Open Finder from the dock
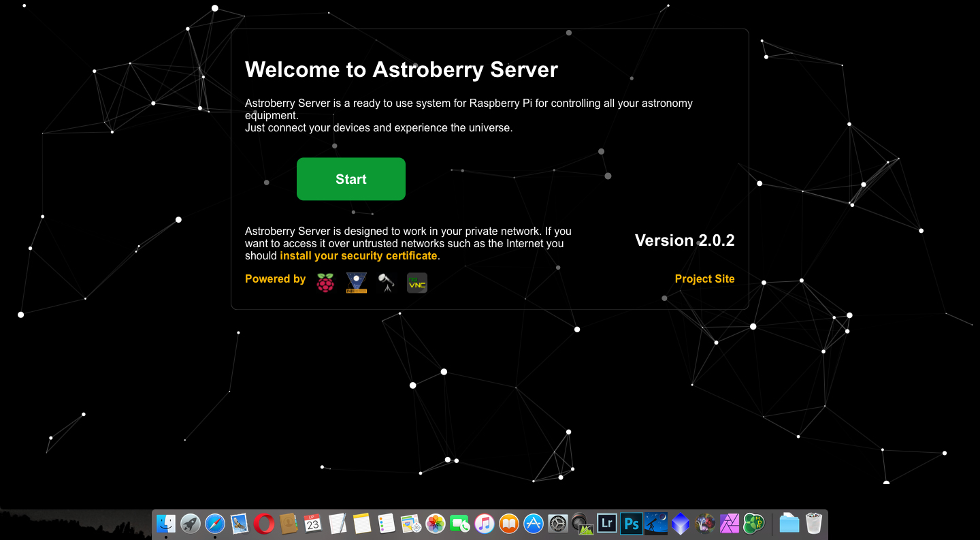Screen dimensions: 980x540 point(166,524)
